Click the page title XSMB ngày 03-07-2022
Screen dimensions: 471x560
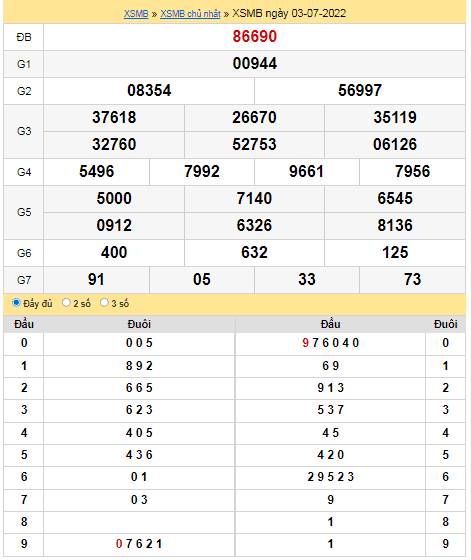click(x=289, y=14)
